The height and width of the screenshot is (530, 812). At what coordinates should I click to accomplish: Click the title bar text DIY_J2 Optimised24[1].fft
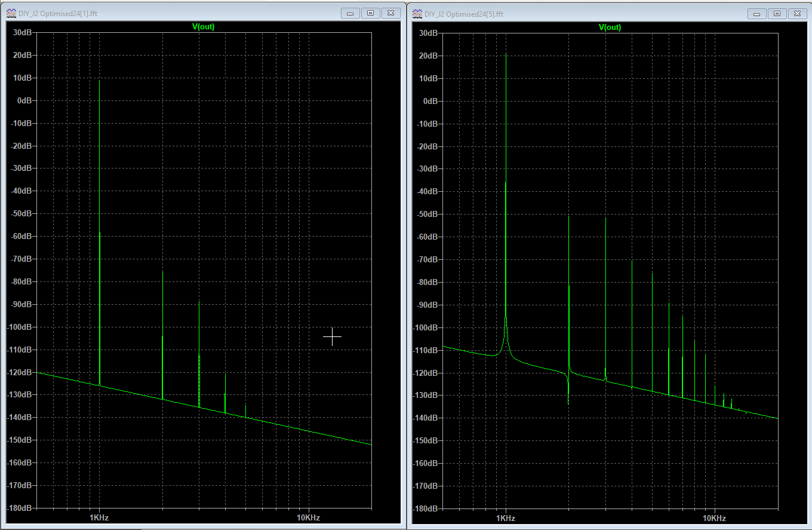(59, 13)
